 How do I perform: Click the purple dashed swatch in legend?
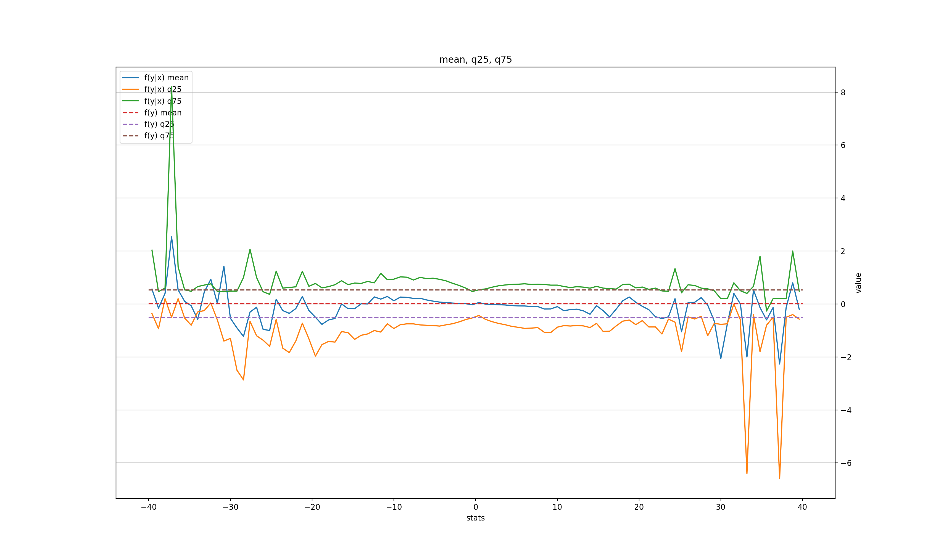click(x=131, y=124)
